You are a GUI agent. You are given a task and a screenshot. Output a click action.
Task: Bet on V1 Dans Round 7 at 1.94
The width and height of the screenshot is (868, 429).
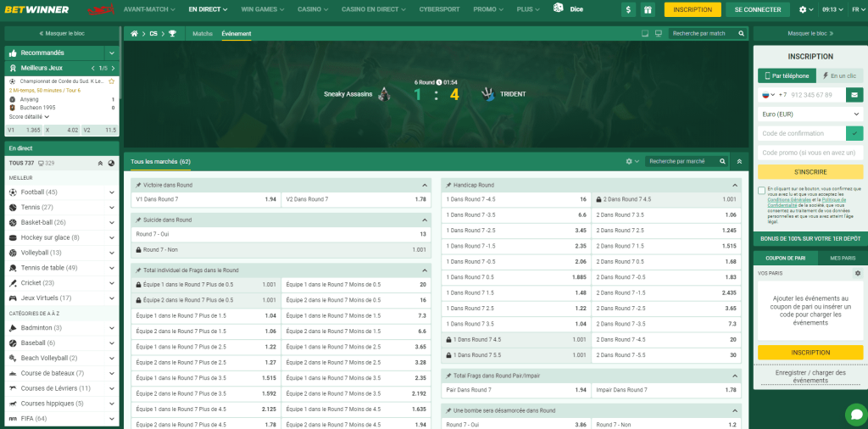coord(206,199)
